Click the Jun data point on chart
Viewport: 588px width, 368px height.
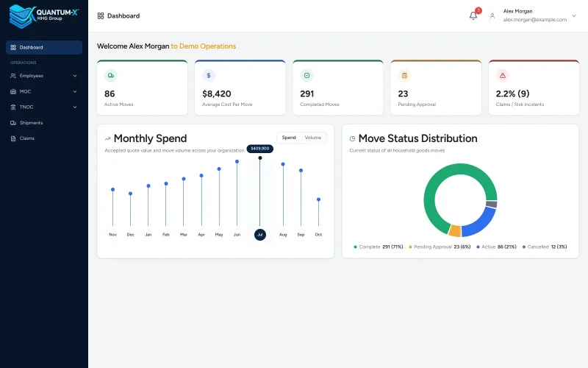point(237,161)
